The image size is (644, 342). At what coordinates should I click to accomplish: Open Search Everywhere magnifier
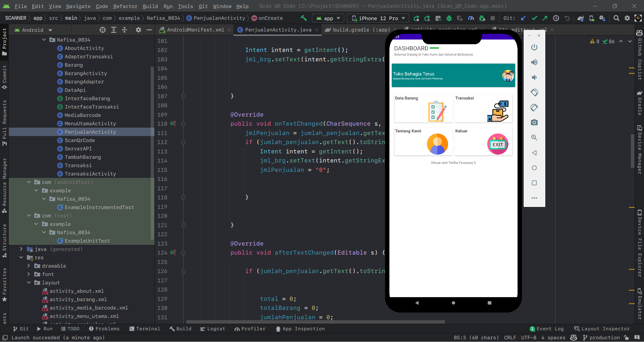616,18
